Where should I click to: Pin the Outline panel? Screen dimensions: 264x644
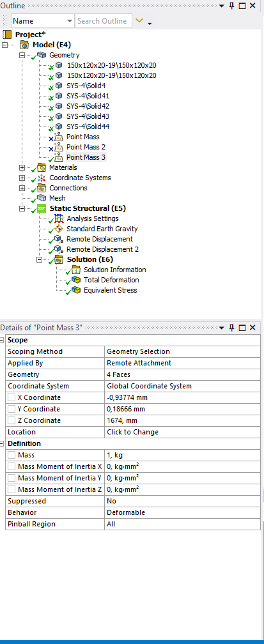coord(232,6)
